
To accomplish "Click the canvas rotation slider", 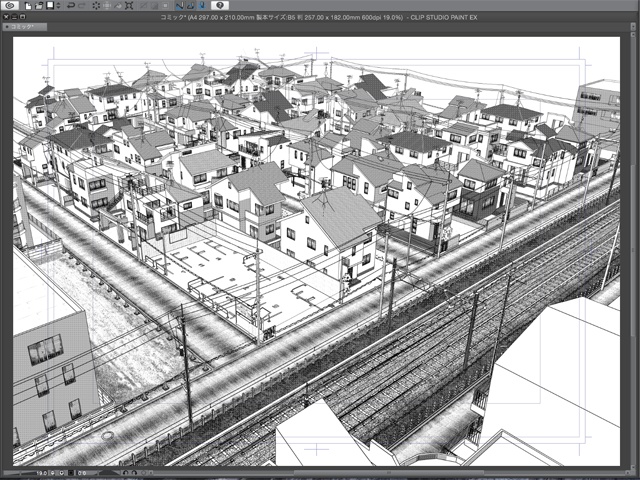I will pyautogui.click(x=109, y=473).
